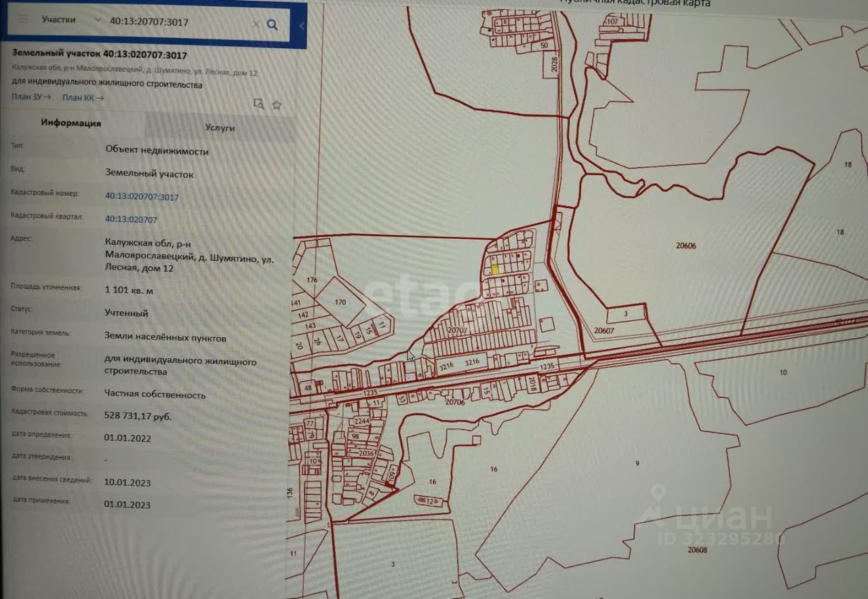Click the Земли населённых пунктов category value
Screen dimensions: 868x599
tap(165, 337)
